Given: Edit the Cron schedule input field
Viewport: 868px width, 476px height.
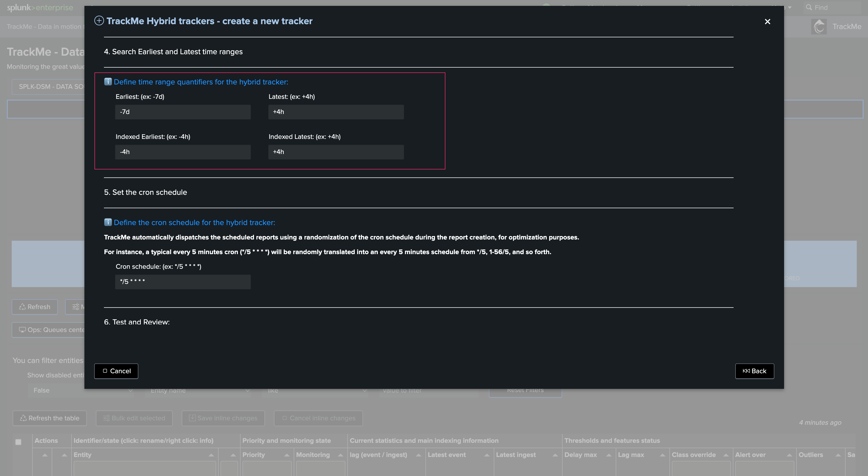Looking at the screenshot, I should pos(183,282).
